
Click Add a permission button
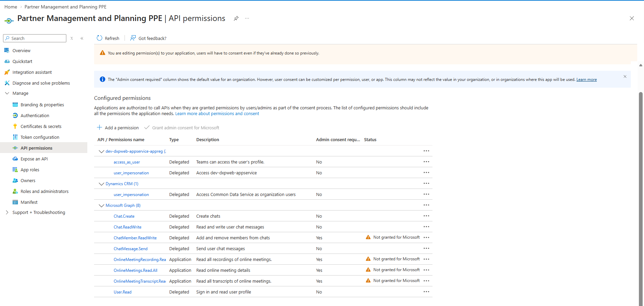pos(118,128)
